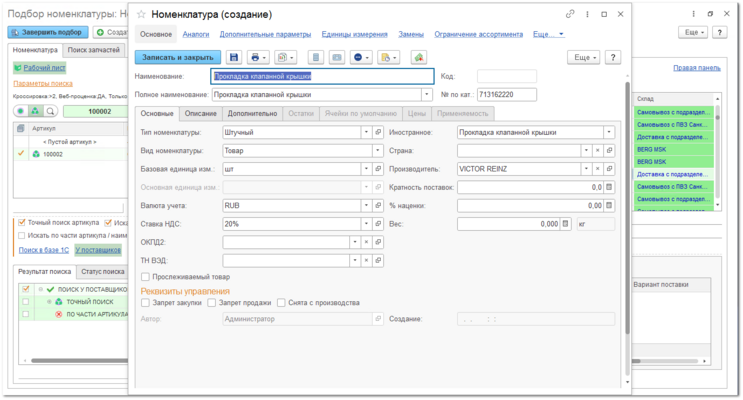Open calculator for % наценки field
This screenshot has width=743, height=400.
(x=609, y=205)
